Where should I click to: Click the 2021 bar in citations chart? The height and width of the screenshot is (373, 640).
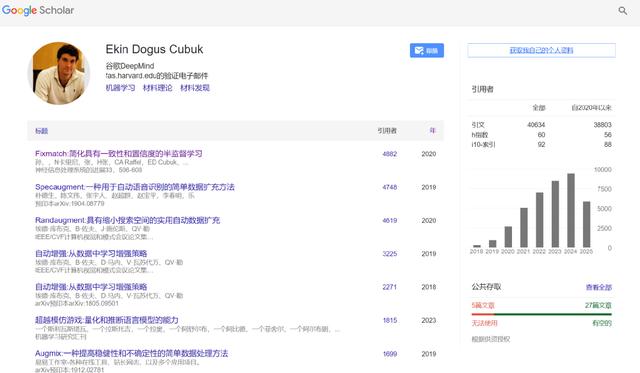click(x=524, y=228)
